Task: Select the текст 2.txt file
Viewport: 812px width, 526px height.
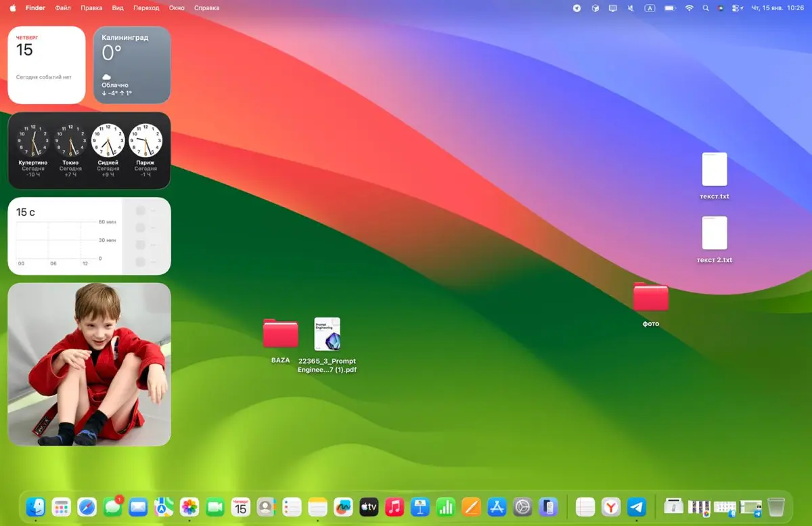Action: [x=715, y=240]
